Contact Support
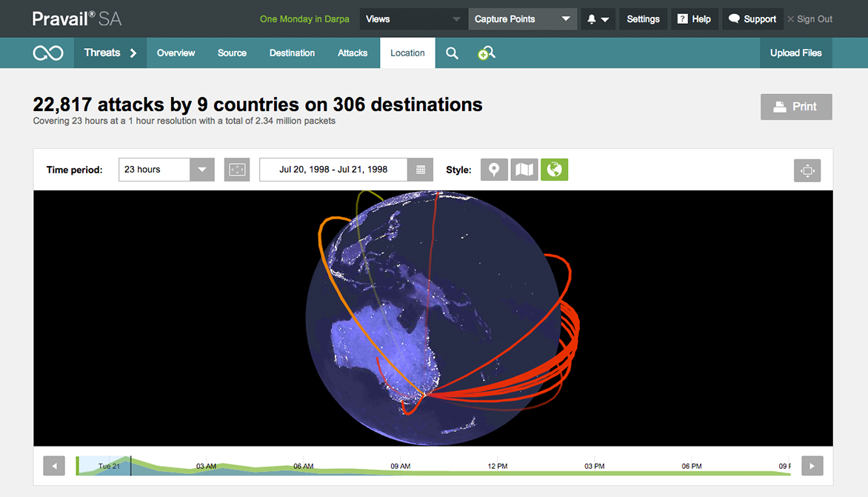Image resolution: width=868 pixels, height=497 pixels. pyautogui.click(x=753, y=19)
